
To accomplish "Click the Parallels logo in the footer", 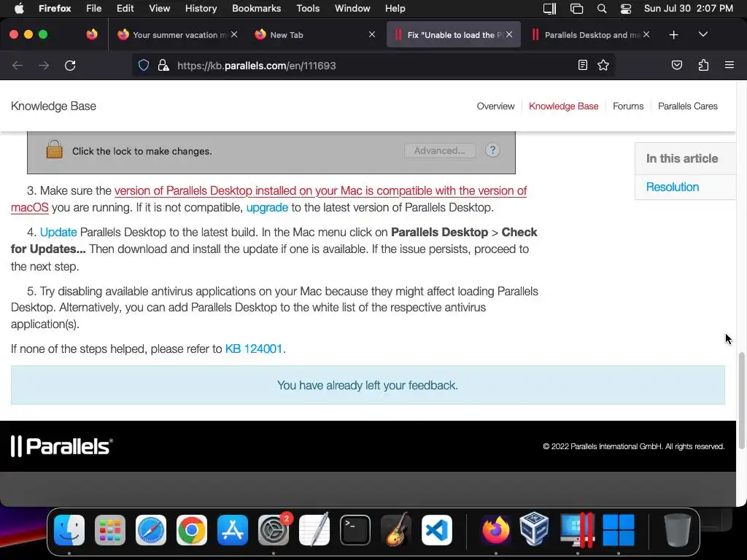I will [x=61, y=446].
